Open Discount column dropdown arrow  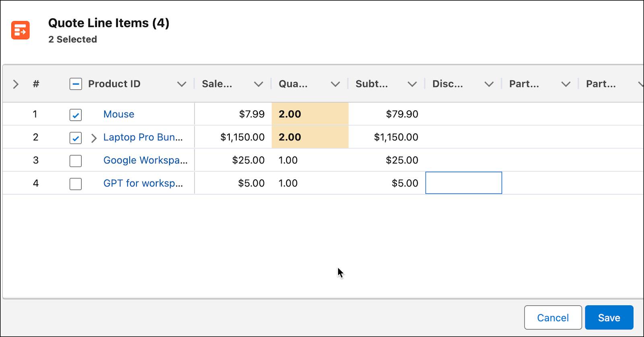[x=489, y=84]
